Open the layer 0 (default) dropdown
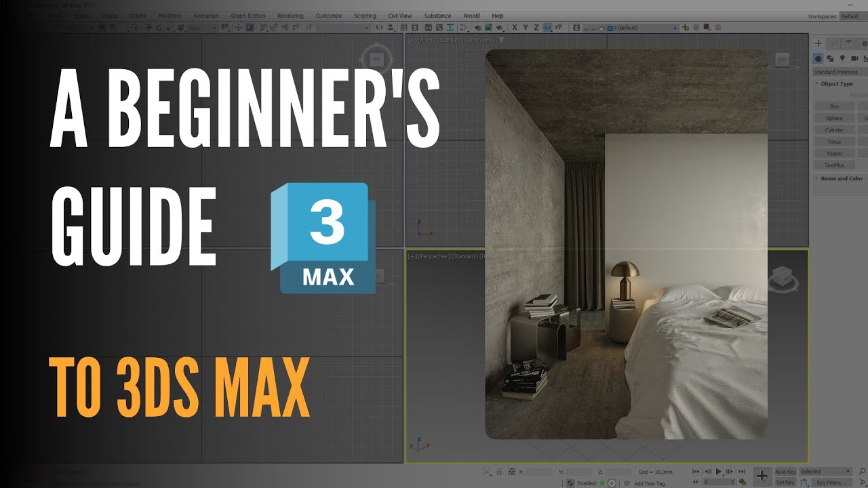The width and height of the screenshot is (868, 488). [x=644, y=28]
